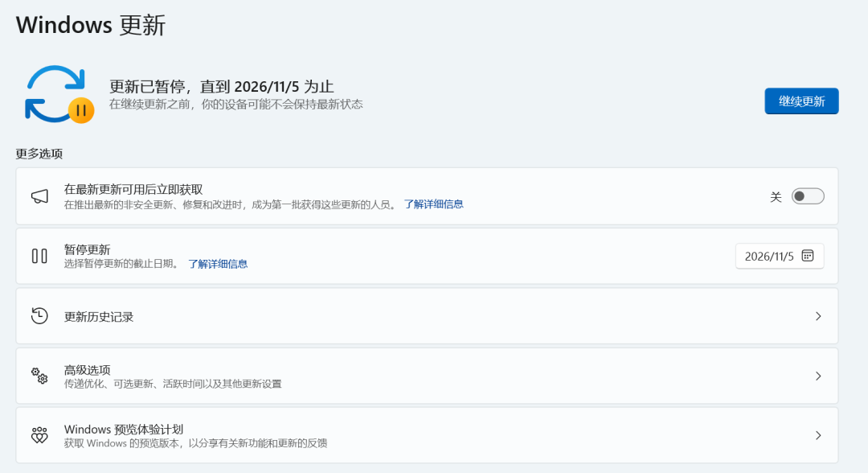Click the 更新已暂停 status heading
This screenshot has width=868, height=473.
(222, 86)
